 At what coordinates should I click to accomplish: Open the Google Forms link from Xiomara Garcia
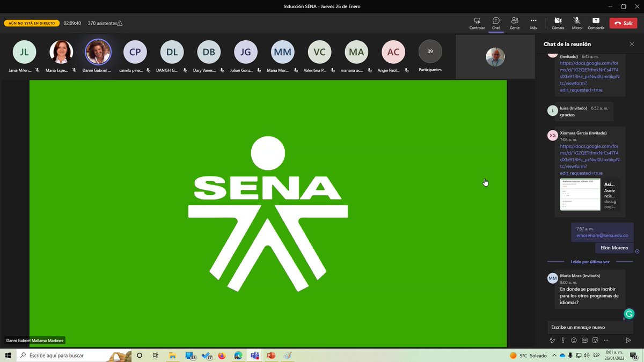click(x=589, y=160)
